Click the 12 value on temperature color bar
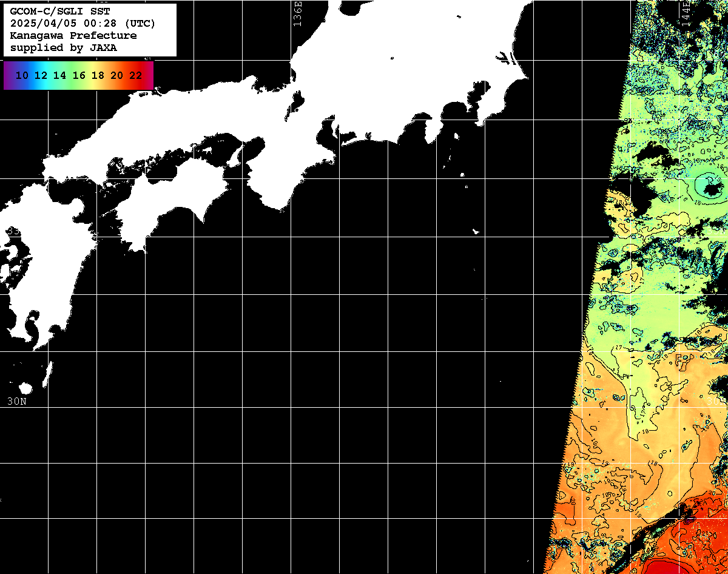This screenshot has height=574, width=728. click(x=41, y=75)
